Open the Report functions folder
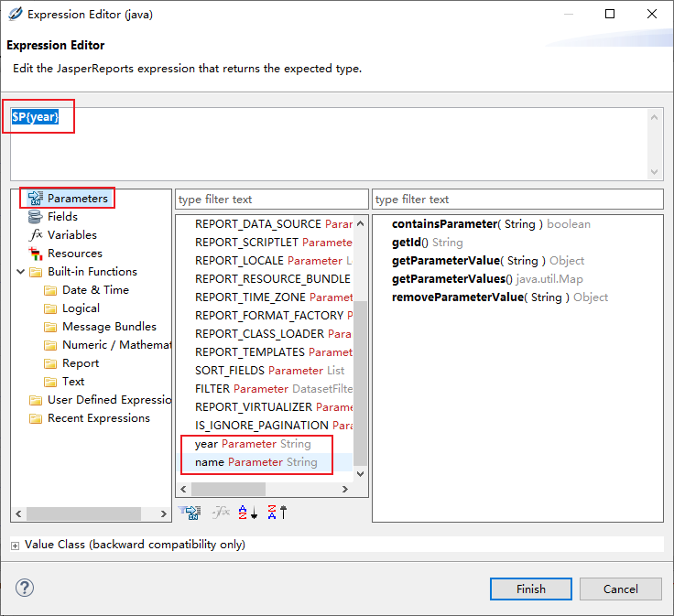This screenshot has width=674, height=616. click(81, 363)
